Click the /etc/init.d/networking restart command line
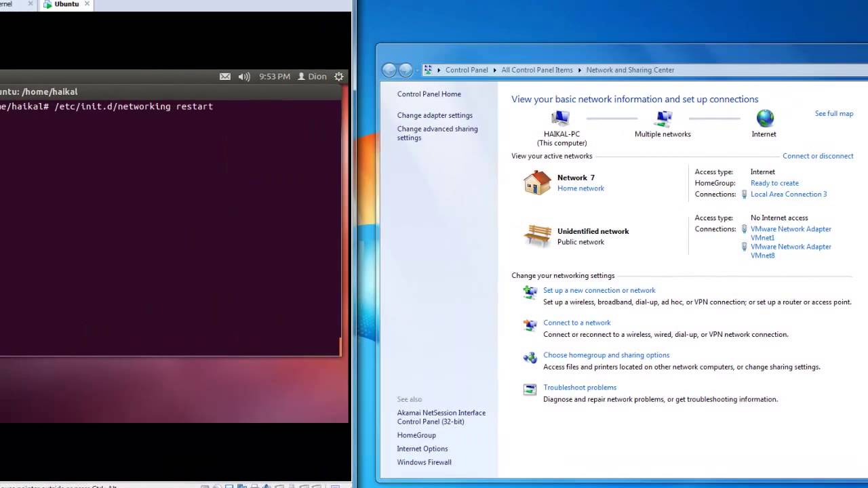The image size is (868, 488). click(134, 106)
